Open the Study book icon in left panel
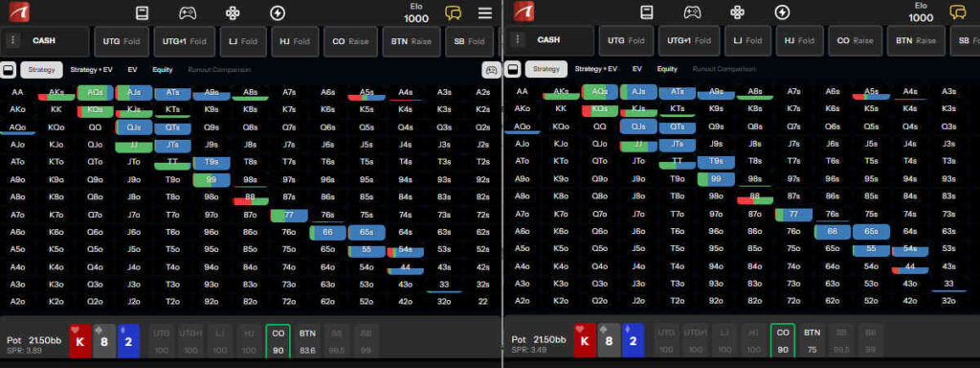 (x=142, y=12)
